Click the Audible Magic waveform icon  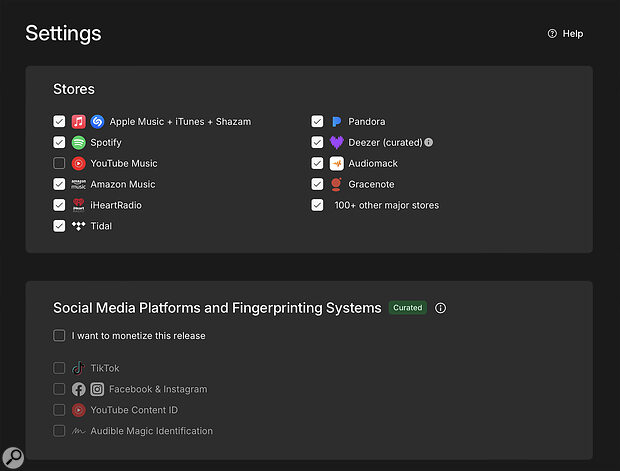pos(78,431)
